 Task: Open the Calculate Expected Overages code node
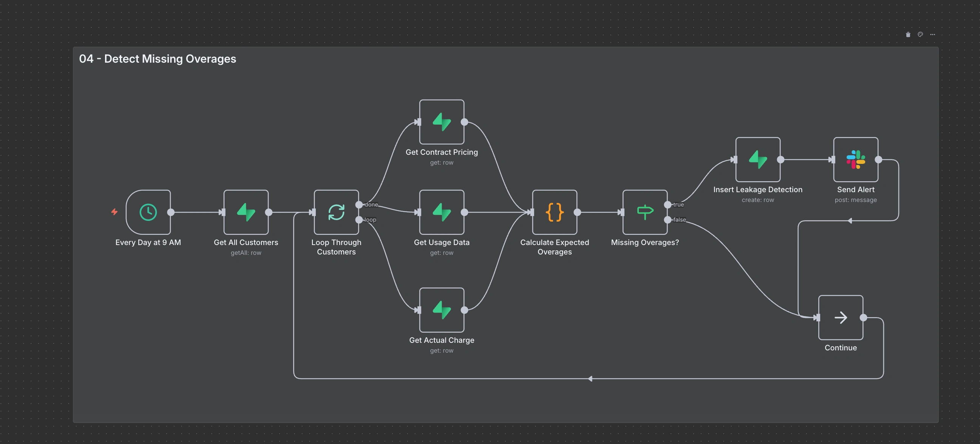click(x=554, y=212)
